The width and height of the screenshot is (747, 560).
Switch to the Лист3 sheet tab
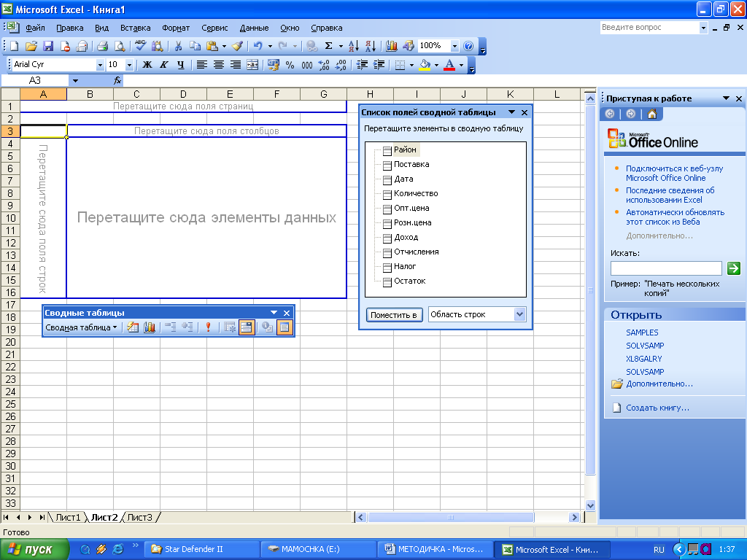[x=139, y=517]
